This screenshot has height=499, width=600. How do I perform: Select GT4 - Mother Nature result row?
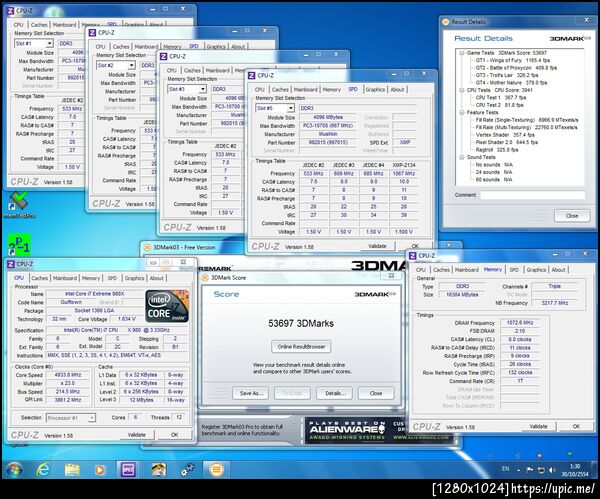tap(511, 83)
